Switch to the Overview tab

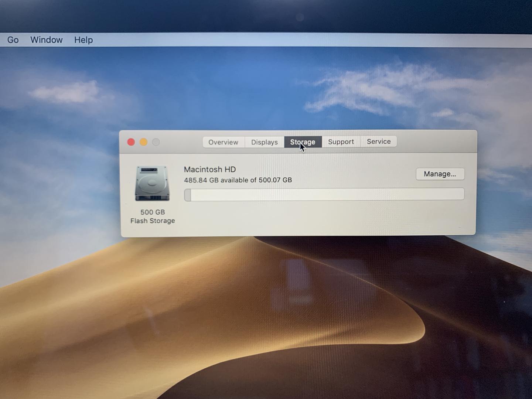point(223,142)
